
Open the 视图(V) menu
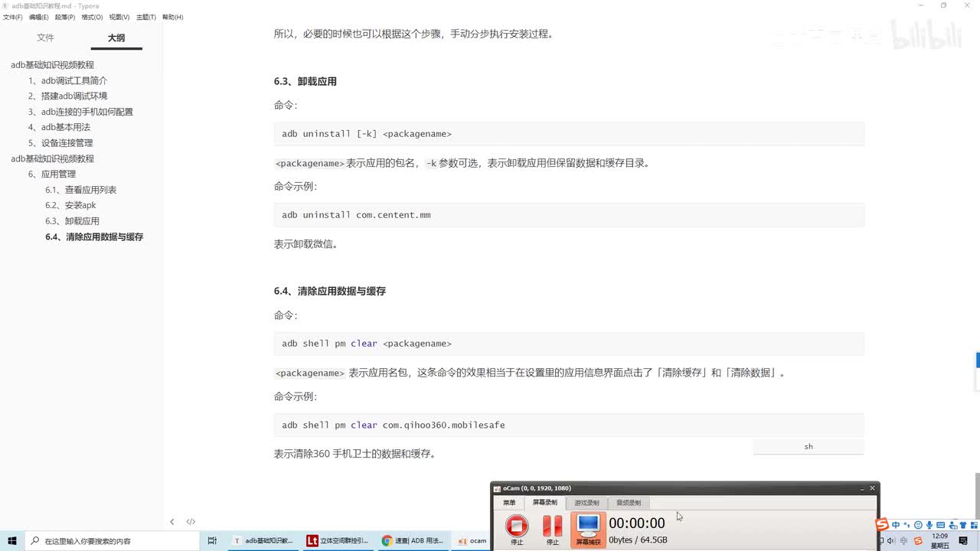pyautogui.click(x=119, y=17)
